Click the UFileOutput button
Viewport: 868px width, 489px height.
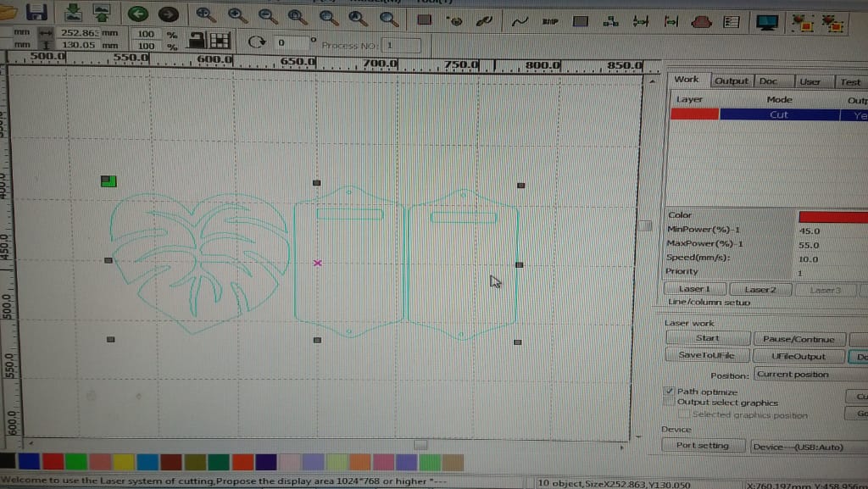click(x=798, y=357)
